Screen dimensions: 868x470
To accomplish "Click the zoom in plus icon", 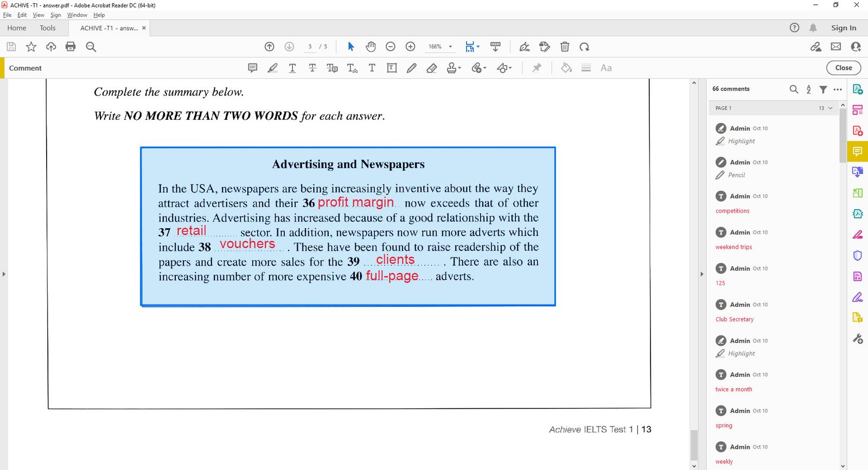I will pyautogui.click(x=411, y=47).
